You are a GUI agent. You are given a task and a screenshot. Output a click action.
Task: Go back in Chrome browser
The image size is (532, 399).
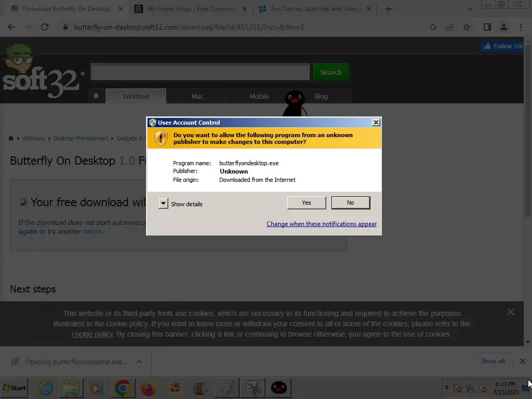tap(11, 27)
